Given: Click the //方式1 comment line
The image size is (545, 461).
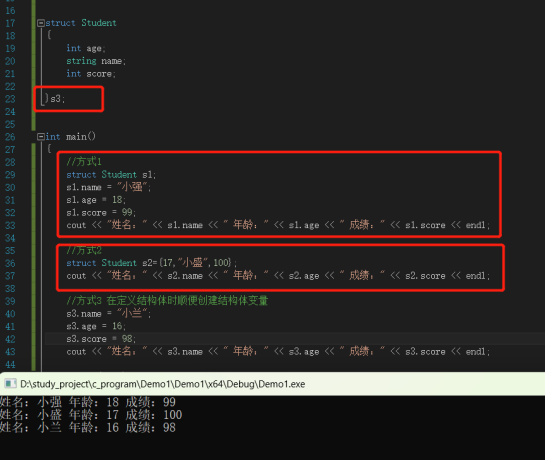Looking at the screenshot, I should 84,162.
